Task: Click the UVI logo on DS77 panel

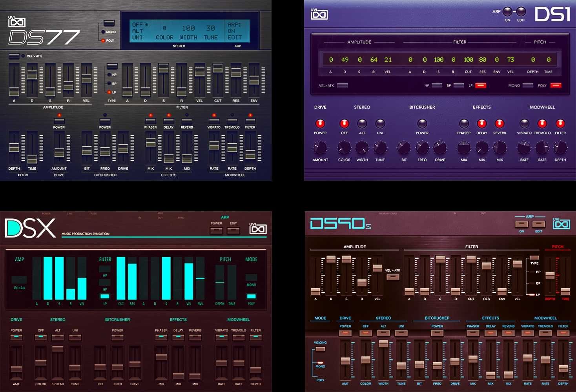Action: (x=17, y=22)
